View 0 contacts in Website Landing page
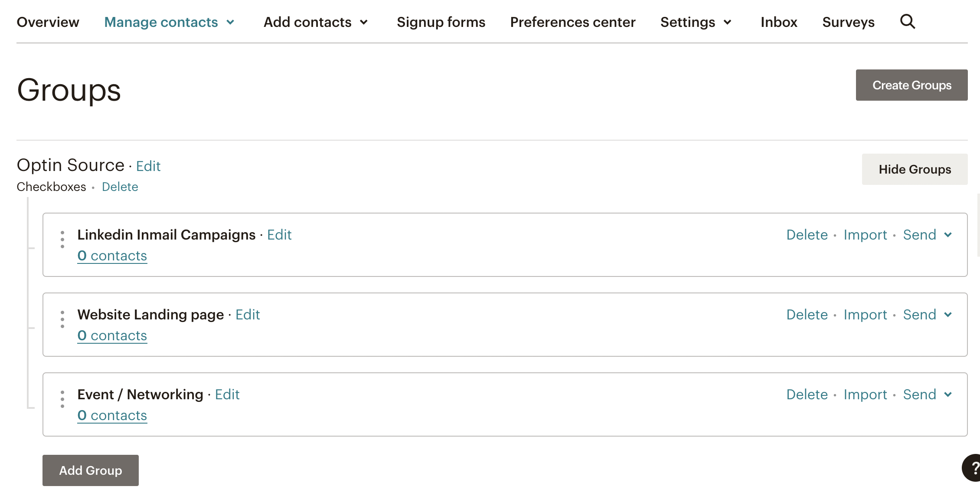This screenshot has width=980, height=493. click(112, 335)
